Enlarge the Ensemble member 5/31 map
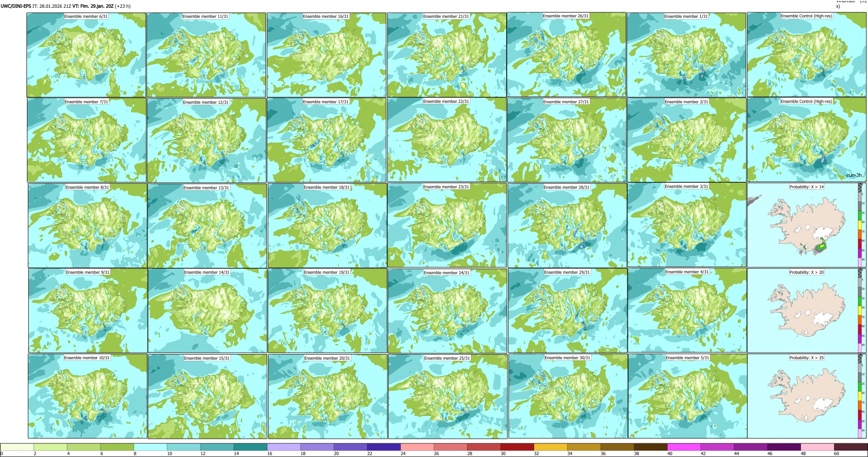Image resolution: width=868 pixels, height=457 pixels. (688, 396)
